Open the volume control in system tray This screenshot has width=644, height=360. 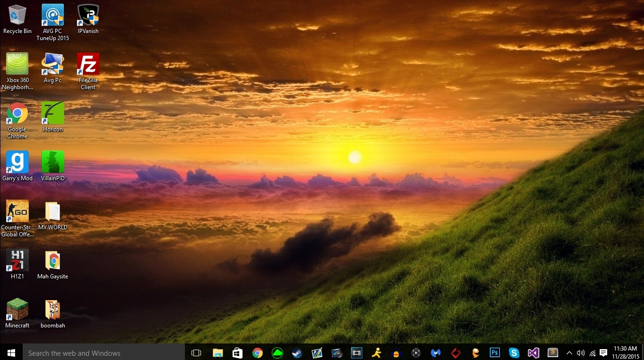(x=581, y=353)
